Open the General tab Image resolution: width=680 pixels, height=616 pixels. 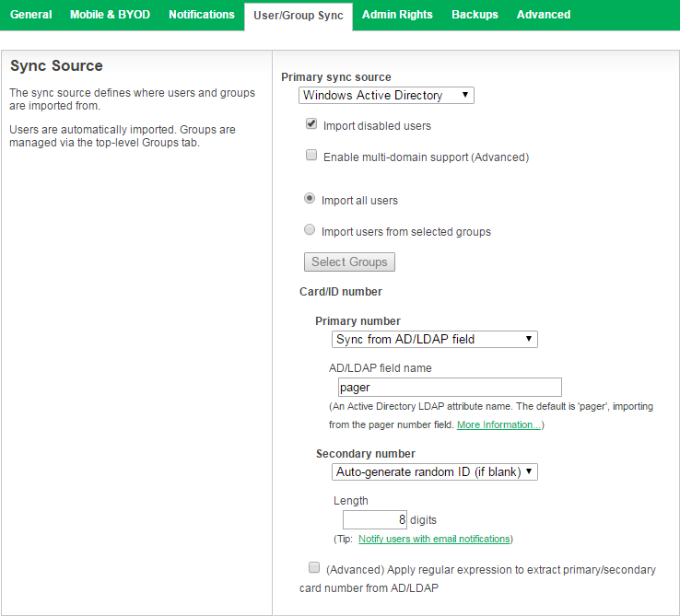pos(30,15)
